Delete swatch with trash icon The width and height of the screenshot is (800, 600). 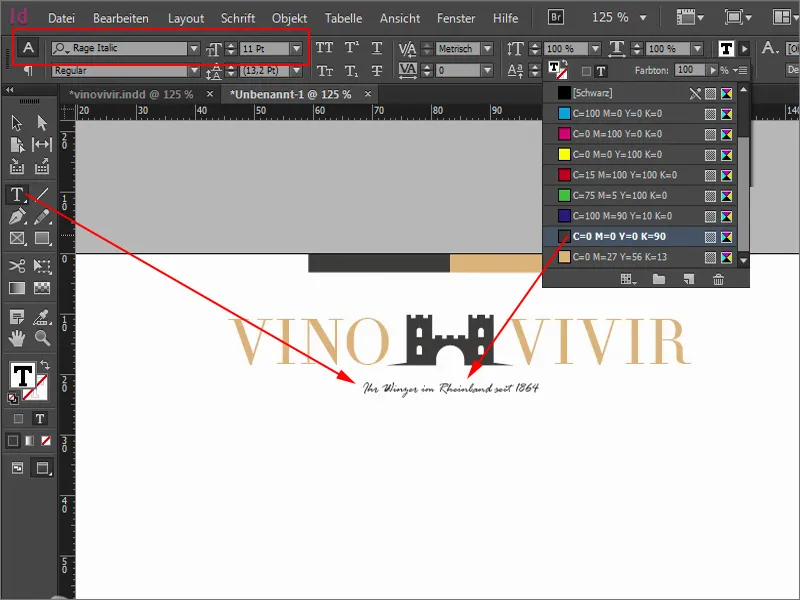pos(718,279)
